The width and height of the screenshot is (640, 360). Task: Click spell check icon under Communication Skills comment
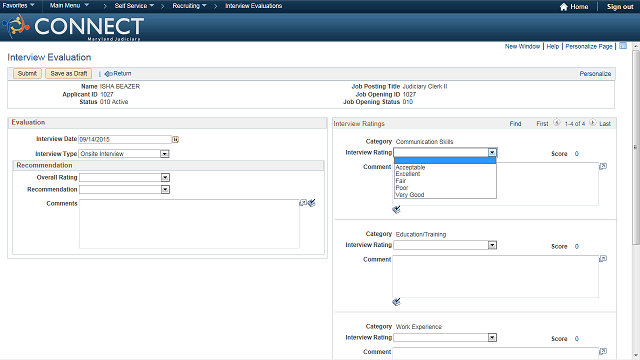[396, 209]
